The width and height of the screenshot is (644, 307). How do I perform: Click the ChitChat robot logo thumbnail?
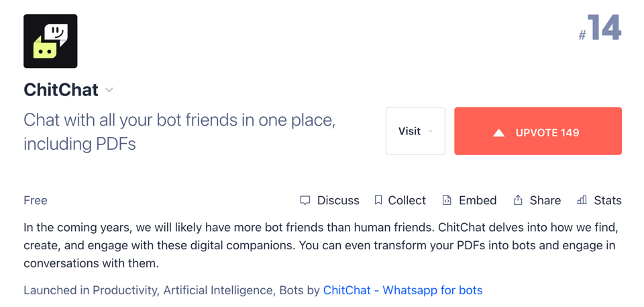click(x=50, y=41)
